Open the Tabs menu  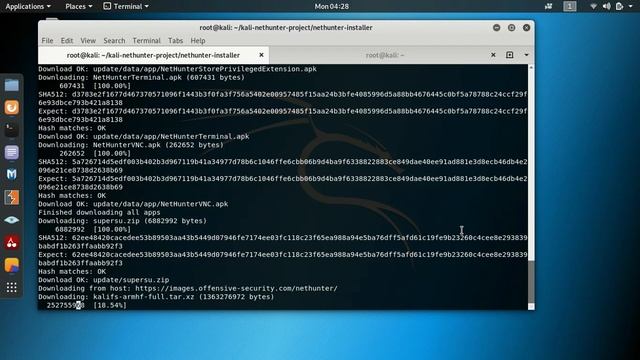click(176, 40)
